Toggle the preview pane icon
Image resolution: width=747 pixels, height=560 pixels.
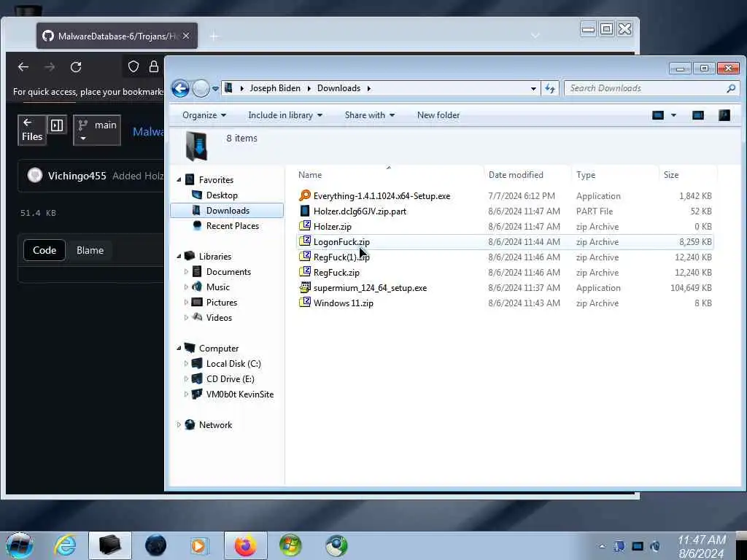[698, 115]
